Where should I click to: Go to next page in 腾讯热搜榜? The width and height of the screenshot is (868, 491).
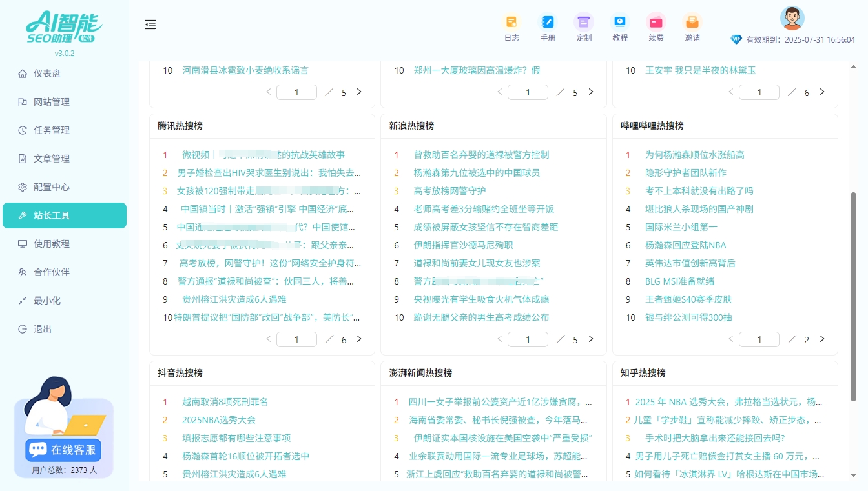[x=359, y=339]
